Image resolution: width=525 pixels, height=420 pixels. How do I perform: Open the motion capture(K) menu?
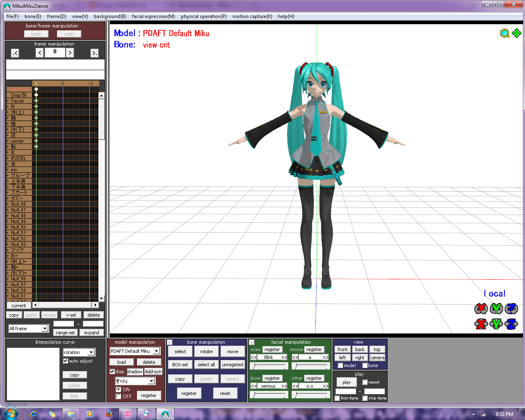point(252,16)
